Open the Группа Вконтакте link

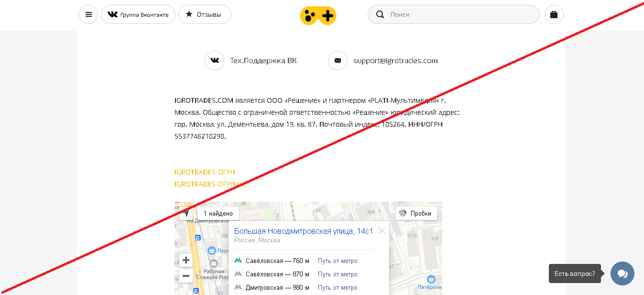[138, 14]
